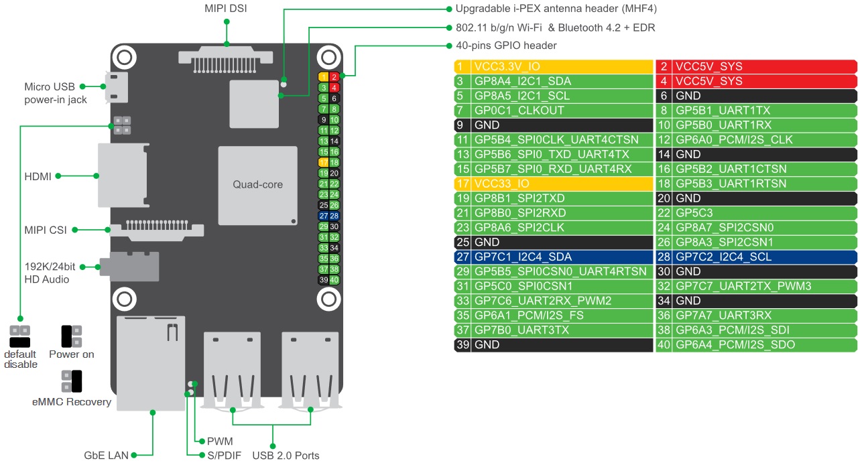868x473 pixels.
Task: Click pin 11 GP5B4_SPI0CLK_UART4CTSN entry
Action: click(554, 140)
